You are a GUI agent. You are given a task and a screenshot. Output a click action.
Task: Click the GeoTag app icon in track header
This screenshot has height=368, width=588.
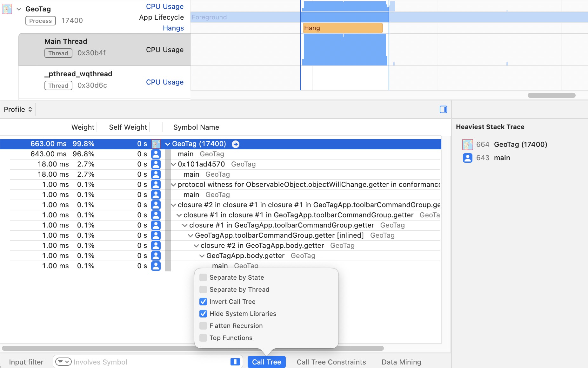pyautogui.click(x=7, y=9)
